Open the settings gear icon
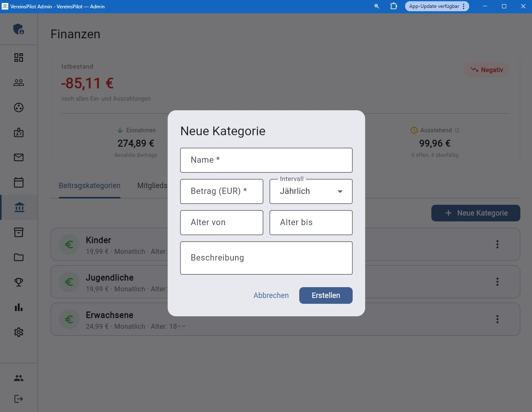Viewport: 532px width, 412px height. pos(18,332)
